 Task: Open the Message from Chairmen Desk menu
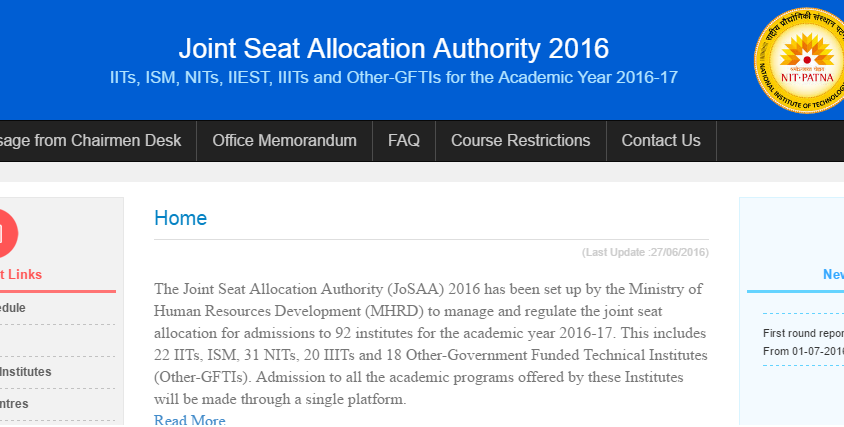(x=92, y=141)
